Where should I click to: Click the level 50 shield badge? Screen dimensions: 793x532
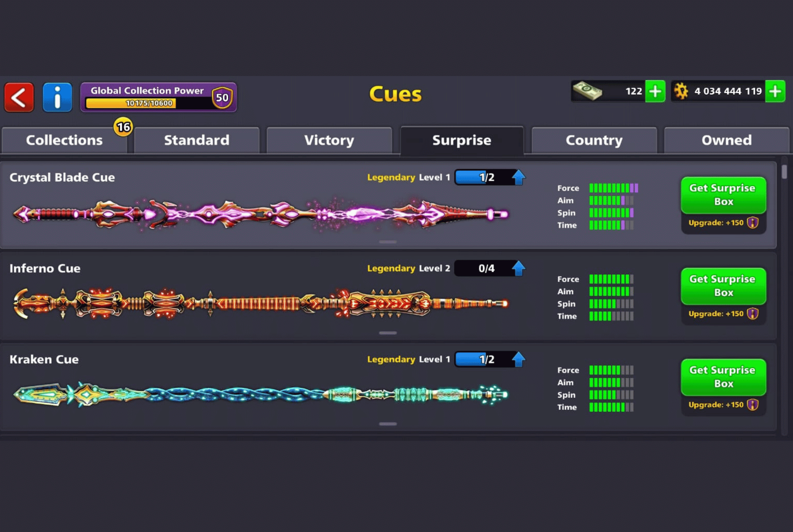tap(222, 97)
